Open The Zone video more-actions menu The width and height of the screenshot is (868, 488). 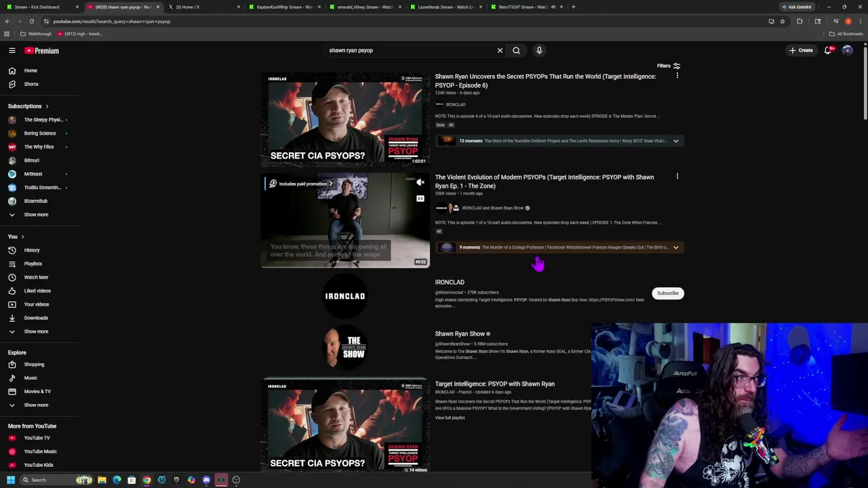[x=677, y=176]
